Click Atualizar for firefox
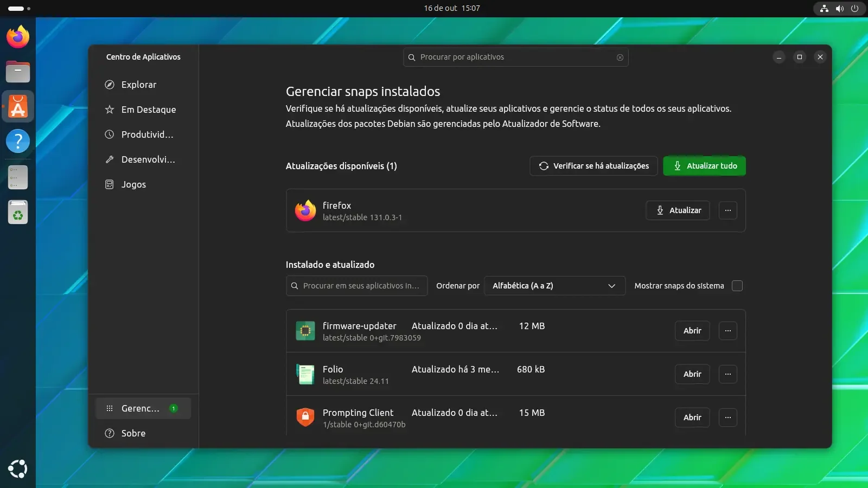The width and height of the screenshot is (868, 488). (x=678, y=210)
